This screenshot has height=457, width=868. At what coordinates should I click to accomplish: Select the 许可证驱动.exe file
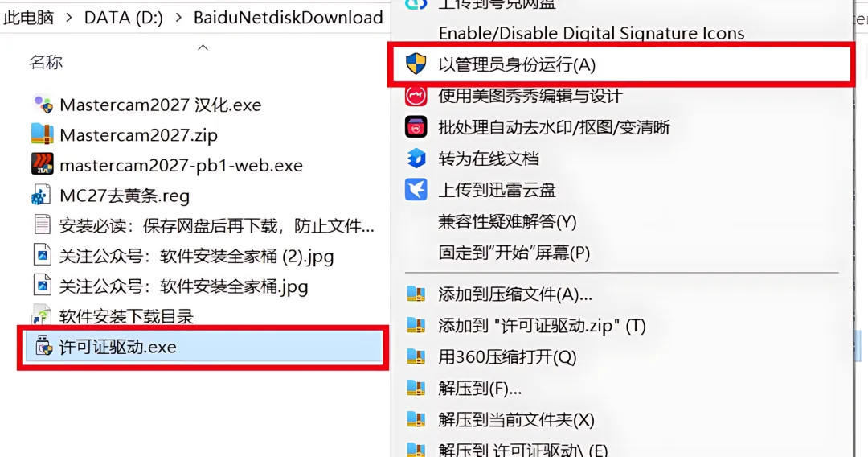point(203,347)
